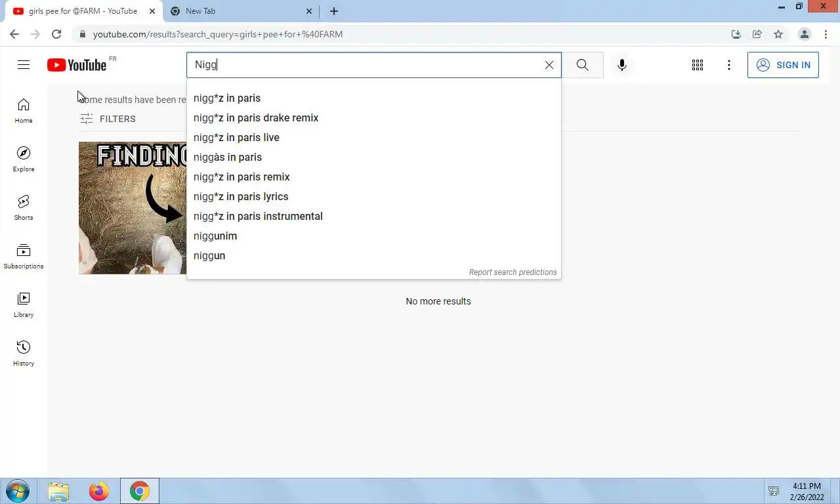Share this page from the address bar
840x504 pixels.
click(x=757, y=34)
